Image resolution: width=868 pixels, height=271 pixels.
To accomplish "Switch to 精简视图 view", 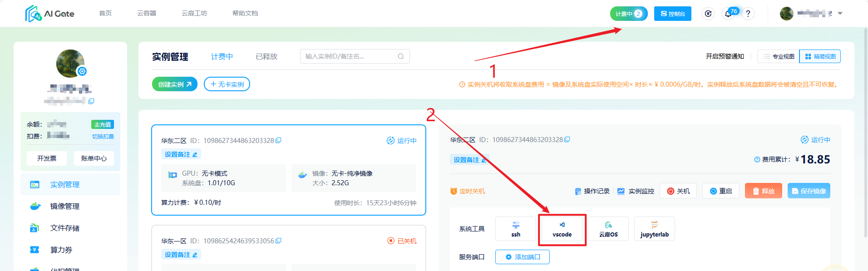I will click(820, 56).
